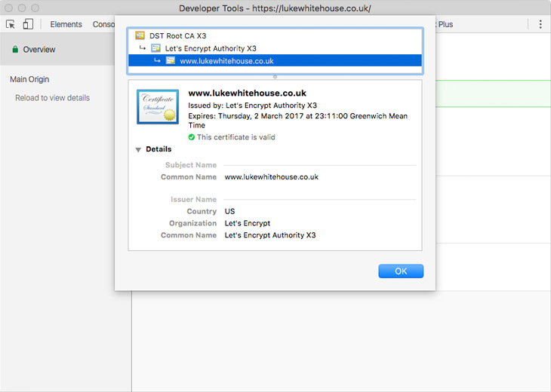Click the Details label

[159, 149]
